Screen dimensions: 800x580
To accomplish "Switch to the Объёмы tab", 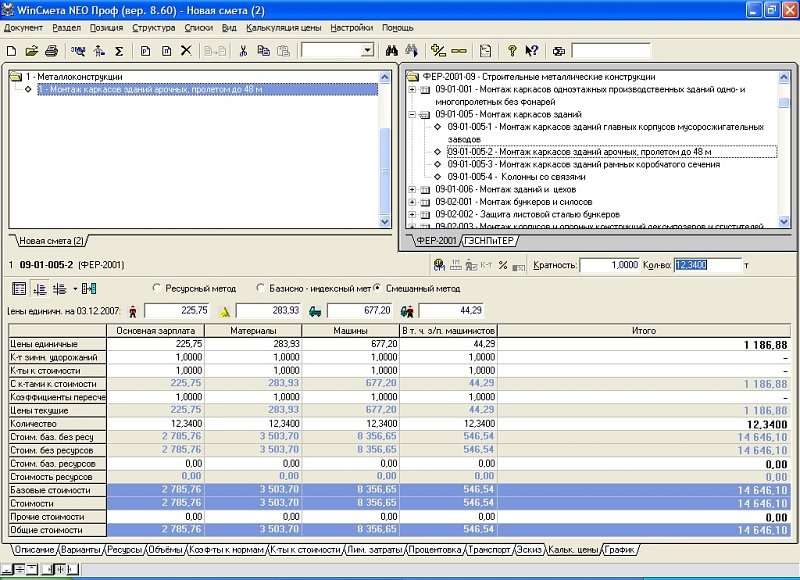I will coord(165,550).
